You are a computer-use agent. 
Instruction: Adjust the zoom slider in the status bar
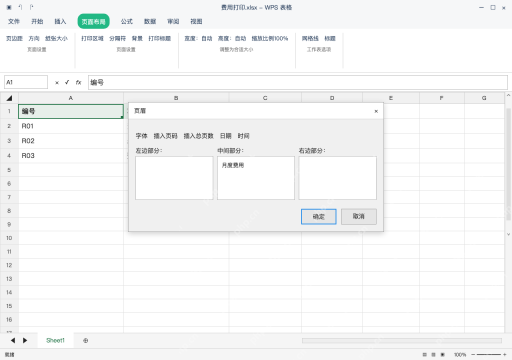[x=489, y=355]
